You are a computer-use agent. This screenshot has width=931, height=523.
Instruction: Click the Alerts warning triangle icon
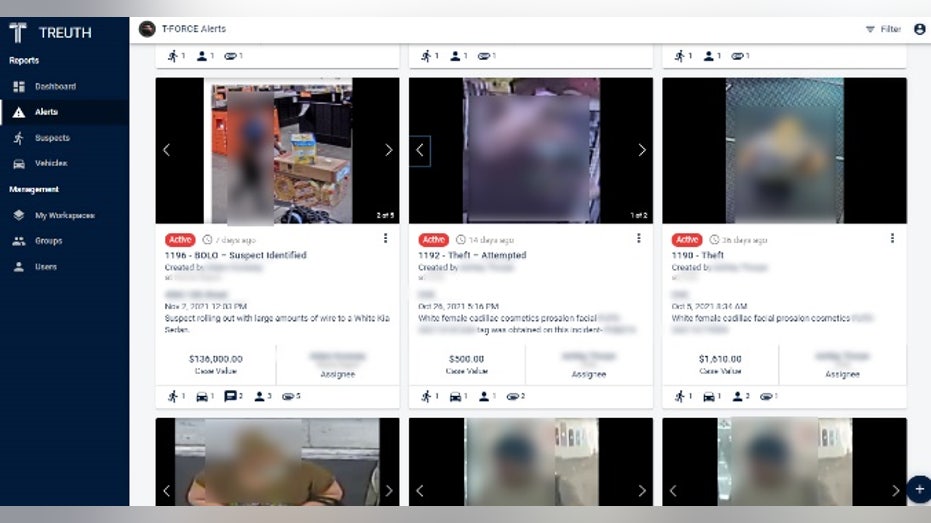pyautogui.click(x=19, y=112)
